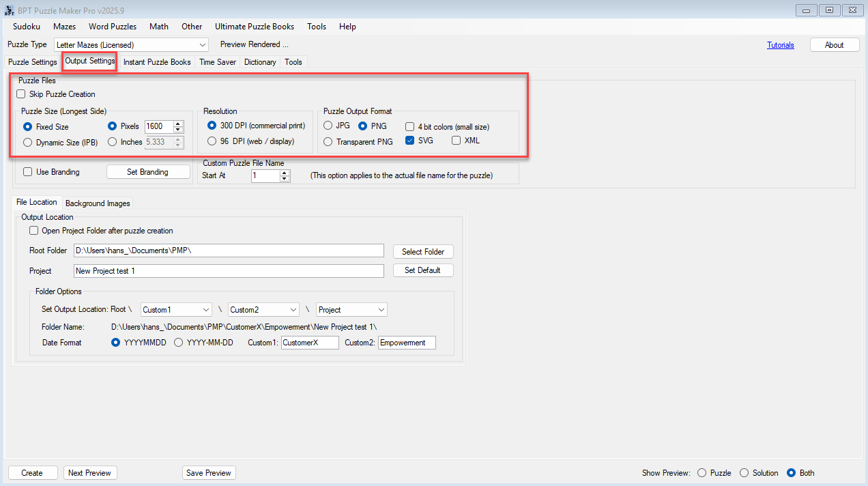
Task: Decrease the Start At number with down arrow
Action: pos(285,179)
